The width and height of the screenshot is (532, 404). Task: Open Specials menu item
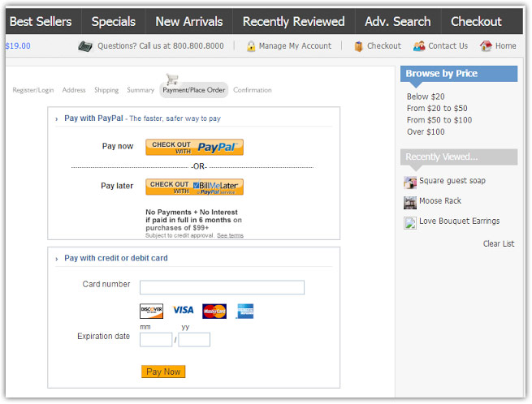point(114,22)
